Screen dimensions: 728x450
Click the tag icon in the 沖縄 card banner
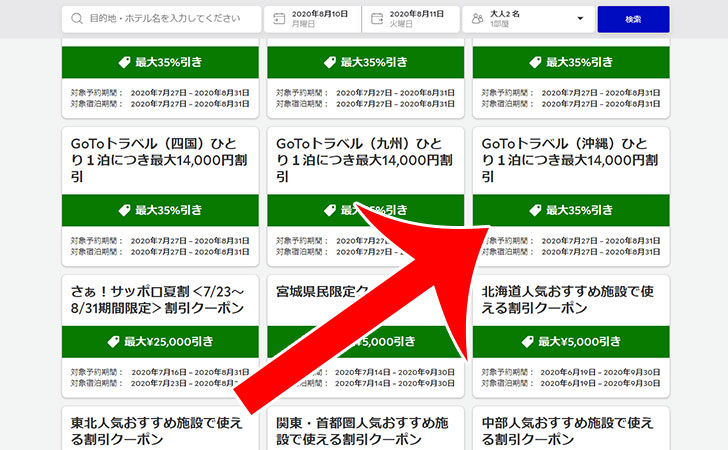(535, 210)
